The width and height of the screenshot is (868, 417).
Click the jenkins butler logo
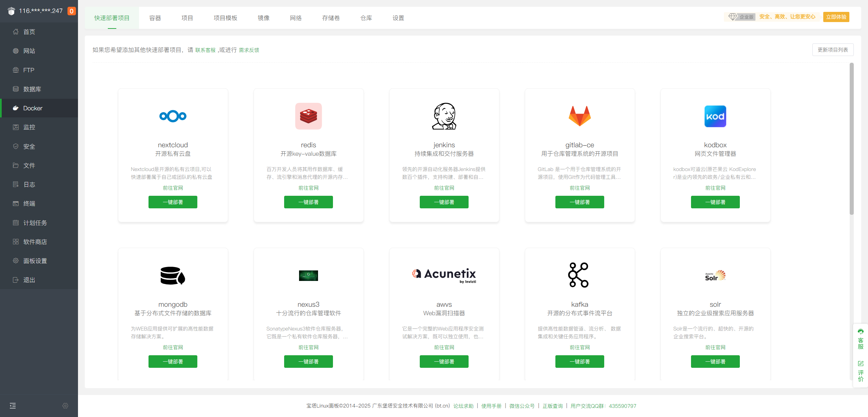pos(444,116)
